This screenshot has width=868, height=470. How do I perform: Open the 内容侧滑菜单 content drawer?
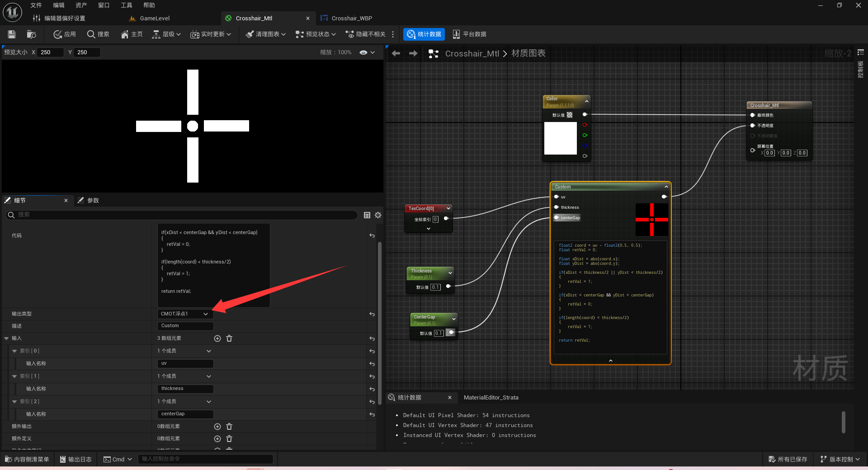pos(27,459)
